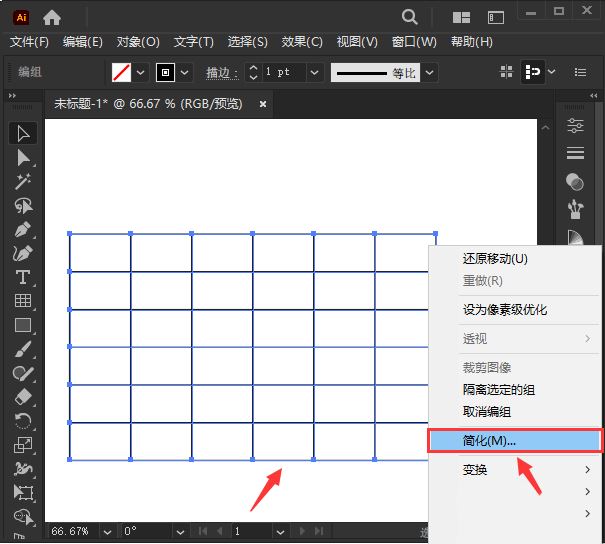
Task: Open the arrange documents icon
Action: tap(461, 18)
